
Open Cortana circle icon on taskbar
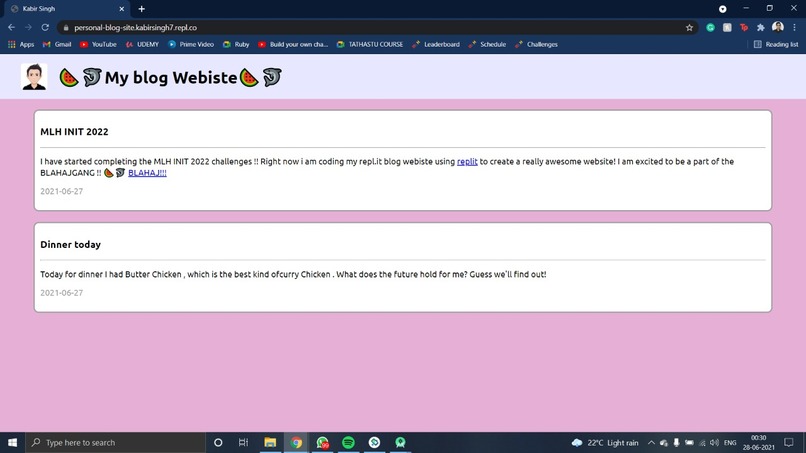pos(218,442)
